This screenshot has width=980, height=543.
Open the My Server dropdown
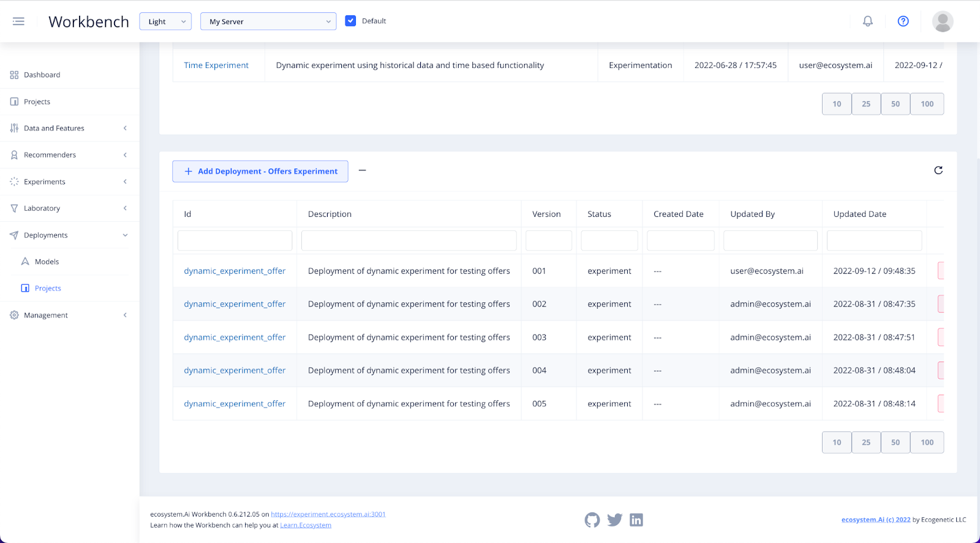[x=268, y=21]
